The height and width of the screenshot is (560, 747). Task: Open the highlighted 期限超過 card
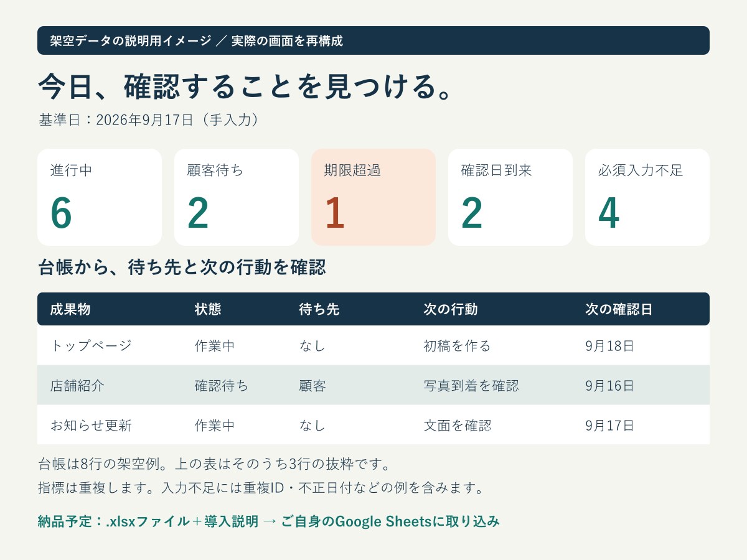coord(374,197)
